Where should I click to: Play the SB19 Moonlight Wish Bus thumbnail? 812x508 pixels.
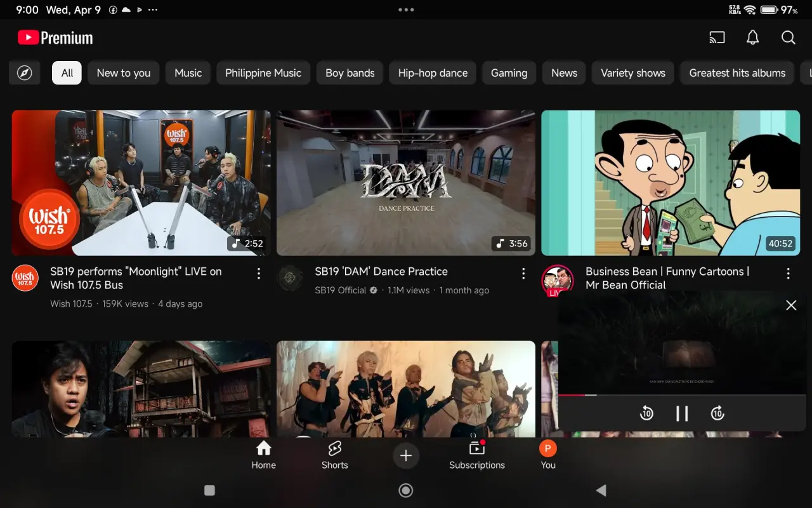click(141, 183)
